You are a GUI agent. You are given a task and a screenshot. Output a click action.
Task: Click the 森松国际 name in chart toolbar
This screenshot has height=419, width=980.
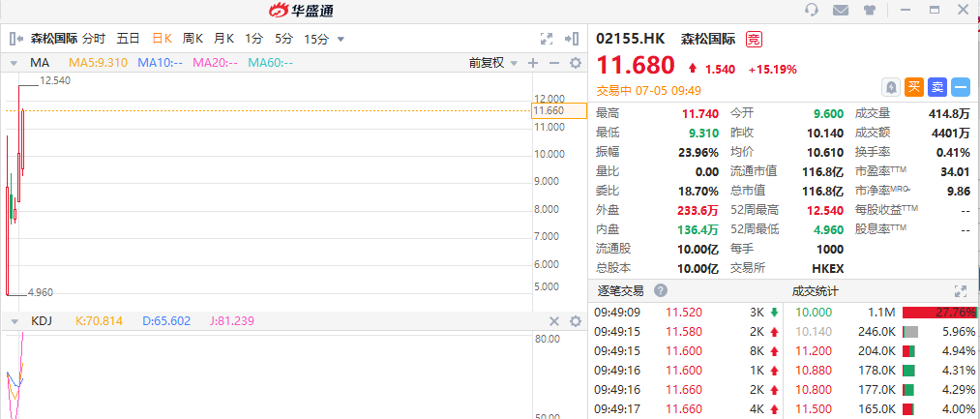coord(54,39)
